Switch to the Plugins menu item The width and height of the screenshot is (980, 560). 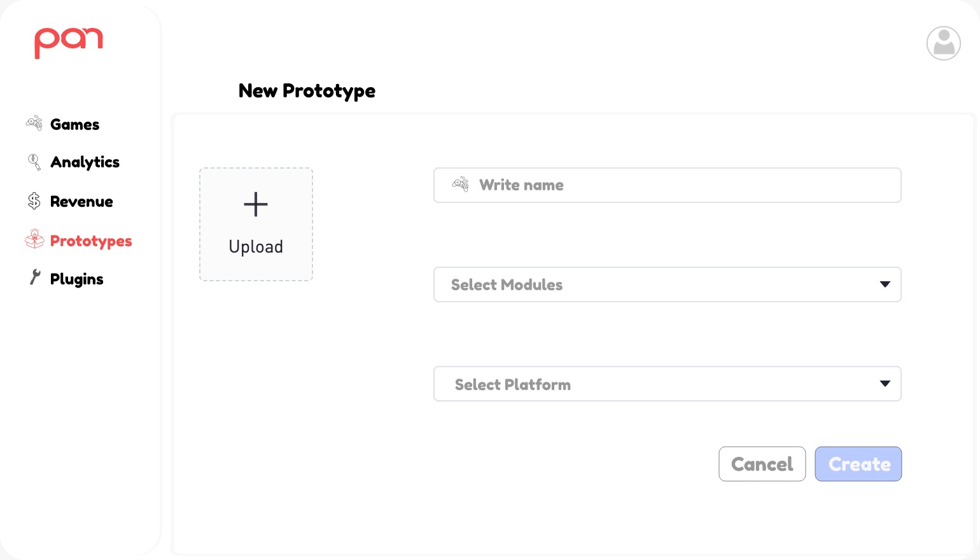76,279
